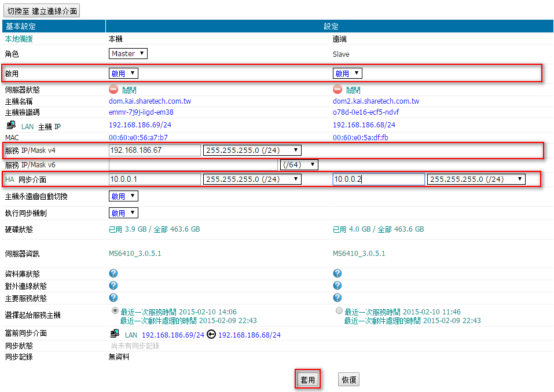Viewport: 554px width, 392px height.
Task: Click the 套用 apply button
Action: pos(307,380)
